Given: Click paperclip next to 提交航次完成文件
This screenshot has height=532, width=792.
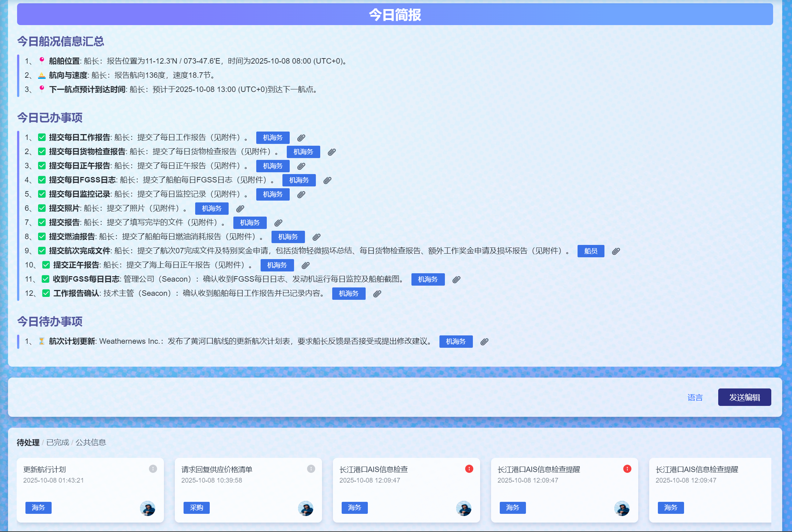Looking at the screenshot, I should click(x=616, y=251).
